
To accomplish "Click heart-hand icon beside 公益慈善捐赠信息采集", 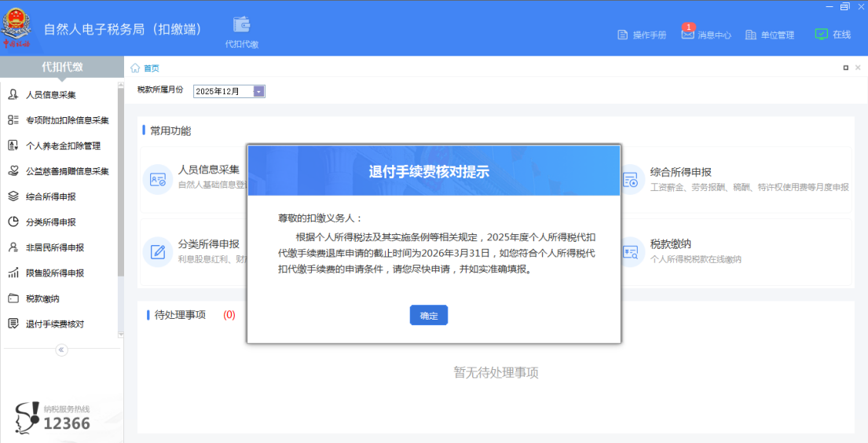I will pos(13,170).
